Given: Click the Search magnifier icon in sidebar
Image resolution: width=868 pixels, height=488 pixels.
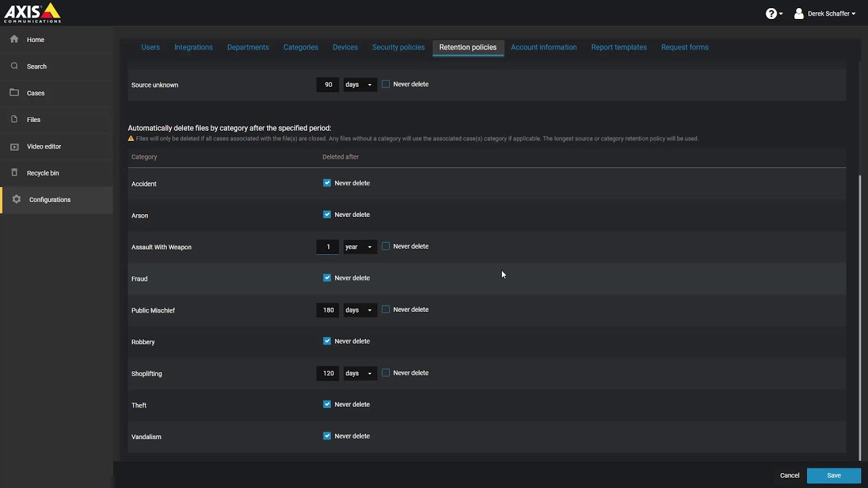Looking at the screenshot, I should pyautogui.click(x=14, y=66).
